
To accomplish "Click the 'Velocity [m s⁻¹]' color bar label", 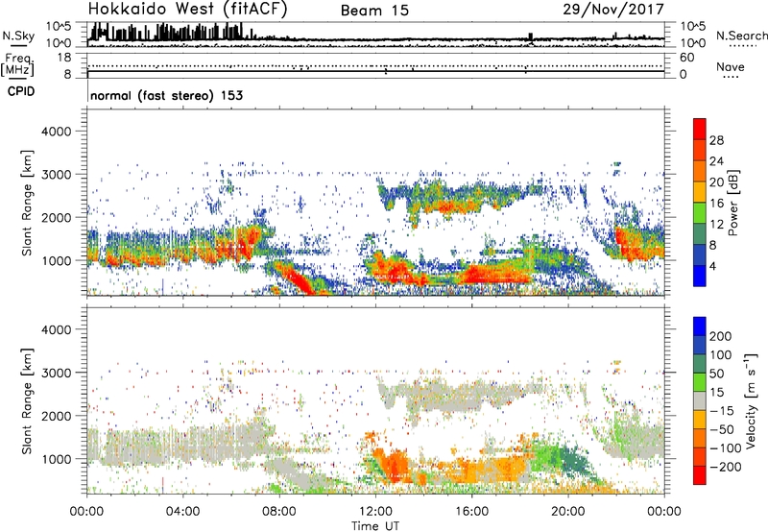I will pos(751,400).
